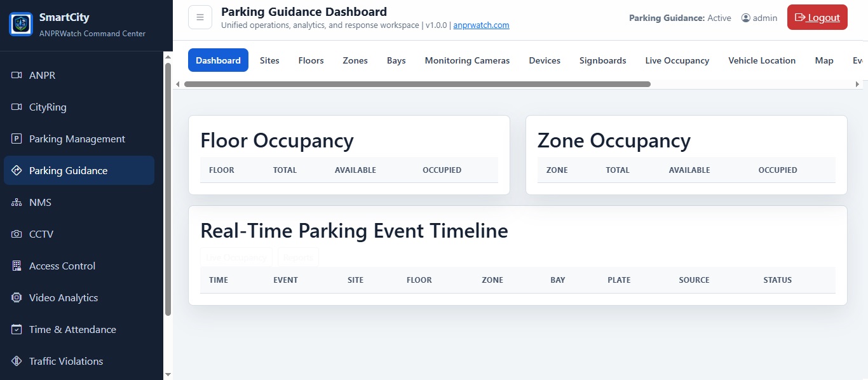Toggle sidebar with the hamburger menu button
The height and width of the screenshot is (380, 868).
click(x=200, y=17)
